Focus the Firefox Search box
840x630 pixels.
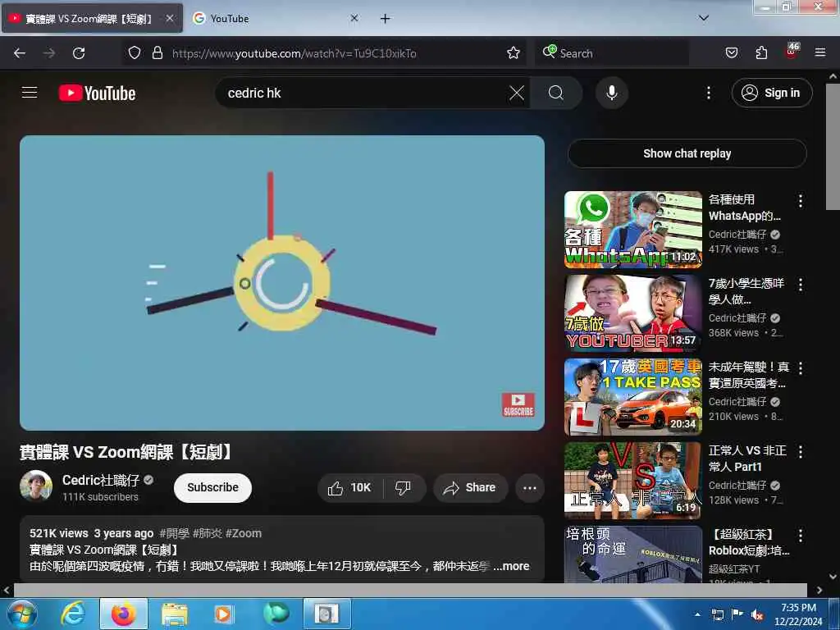coord(612,53)
